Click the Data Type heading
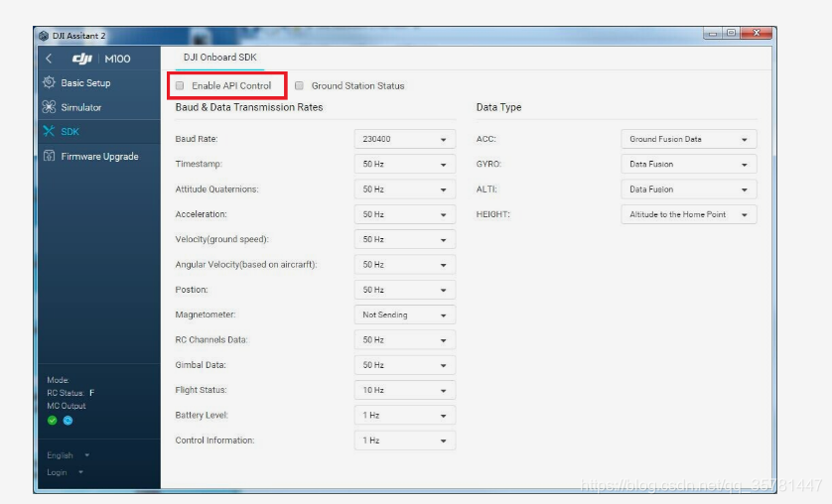 tap(498, 107)
